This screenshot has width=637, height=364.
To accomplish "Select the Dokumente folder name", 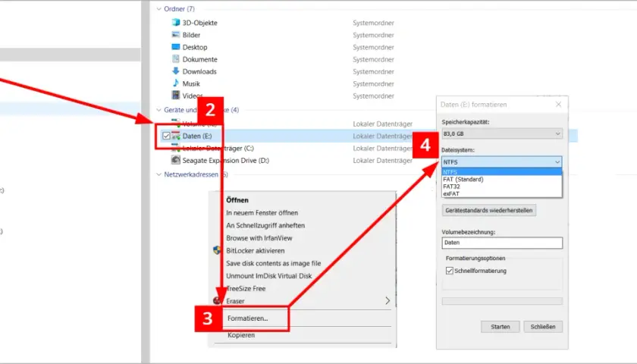I will 200,59.
